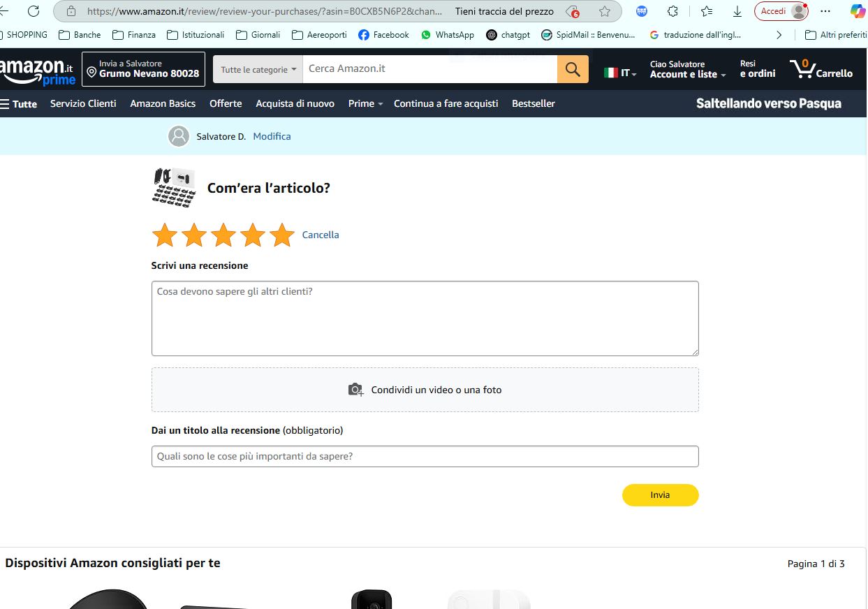This screenshot has width=868, height=609.
Task: Open the WhatsApp bookmark
Action: click(x=448, y=35)
